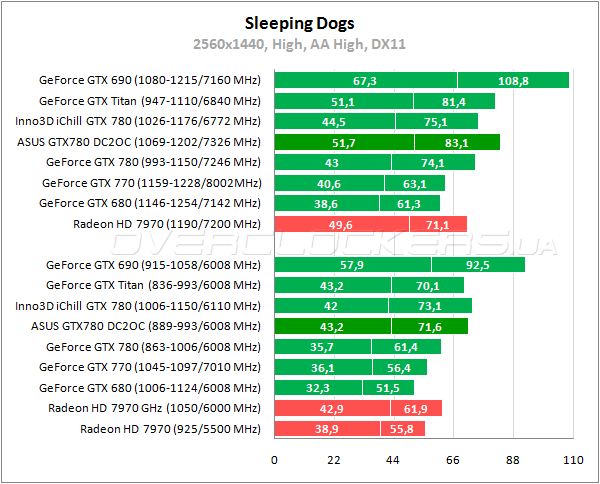Click the 22 axis tick label
Screen dimensions: 600x484
pos(334,459)
